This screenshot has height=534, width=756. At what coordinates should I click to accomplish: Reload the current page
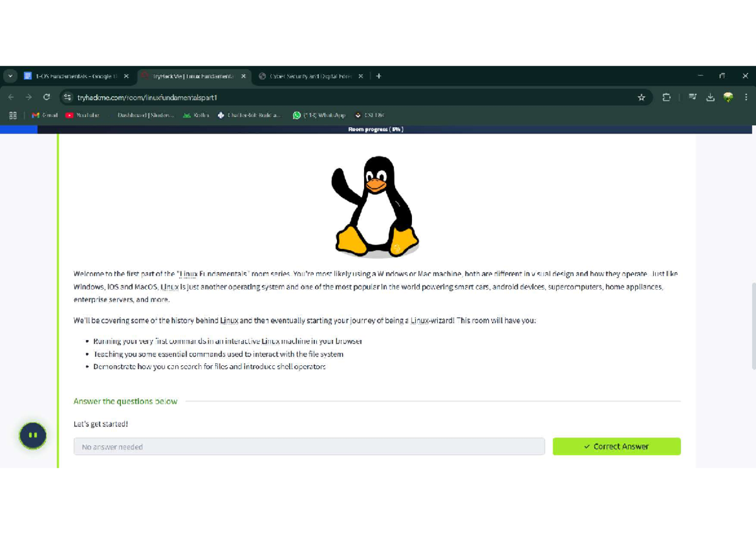(x=47, y=97)
